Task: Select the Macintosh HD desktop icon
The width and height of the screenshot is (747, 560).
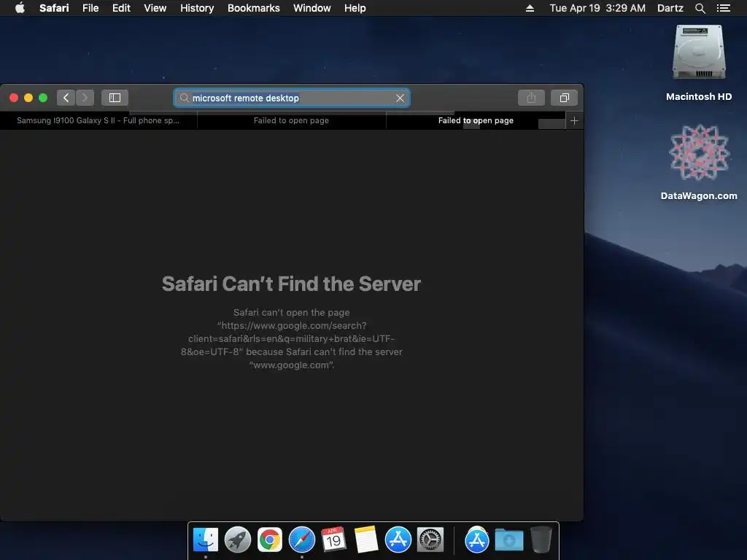Action: point(699,63)
